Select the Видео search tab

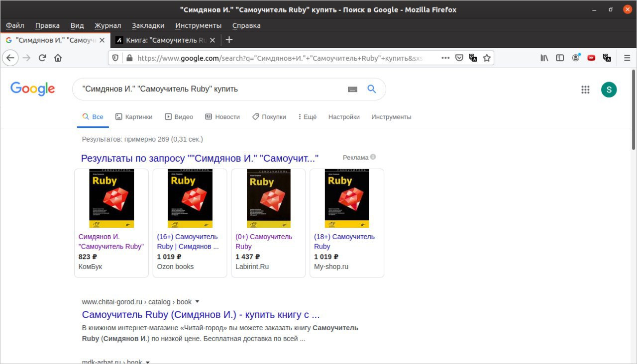click(x=179, y=117)
